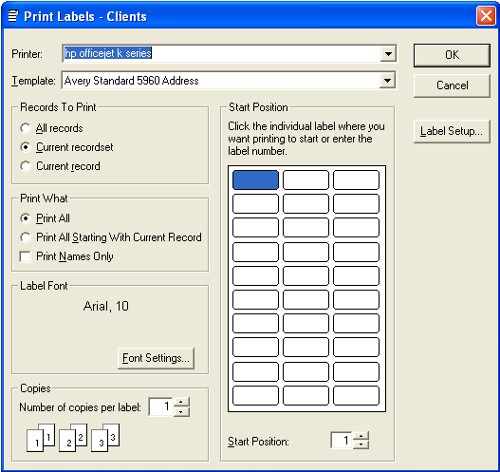Viewport: 500px width, 472px height.
Task: Open Font Settings dialog
Action: point(156,358)
